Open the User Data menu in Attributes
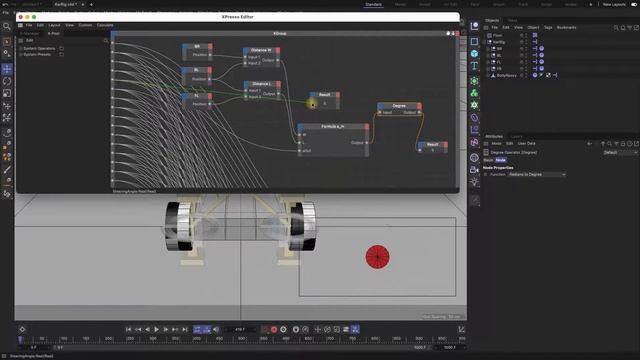 (x=527, y=144)
